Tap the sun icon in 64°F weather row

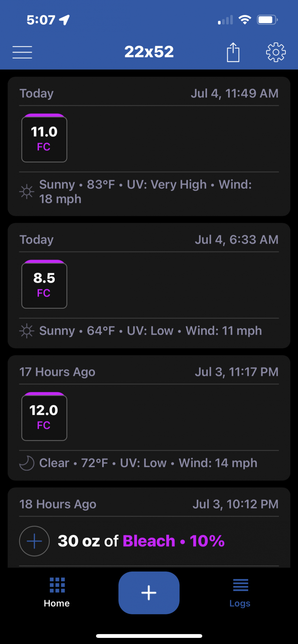pyautogui.click(x=27, y=331)
